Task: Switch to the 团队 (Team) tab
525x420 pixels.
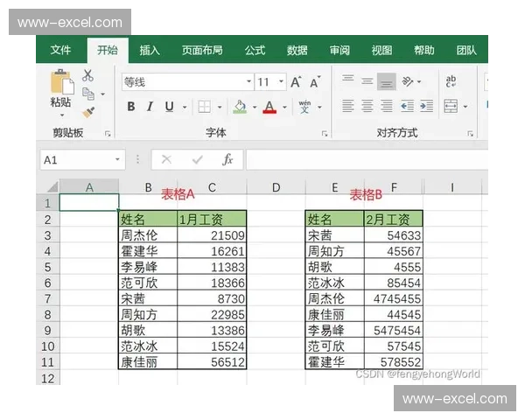Action: 466,50
